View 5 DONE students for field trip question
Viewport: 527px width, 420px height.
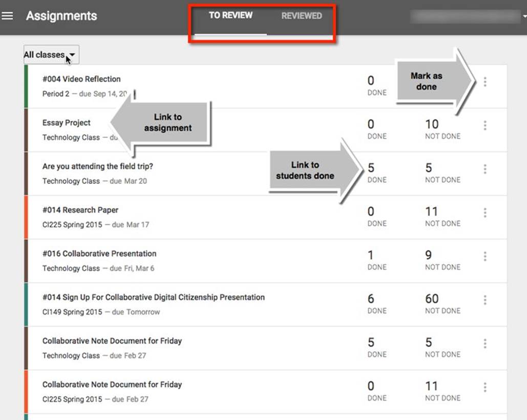point(377,173)
